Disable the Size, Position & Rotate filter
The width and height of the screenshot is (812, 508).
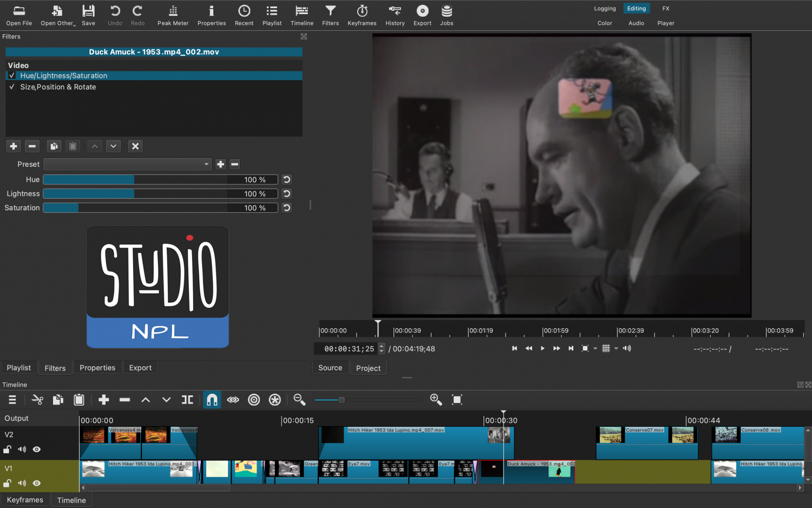(x=12, y=87)
